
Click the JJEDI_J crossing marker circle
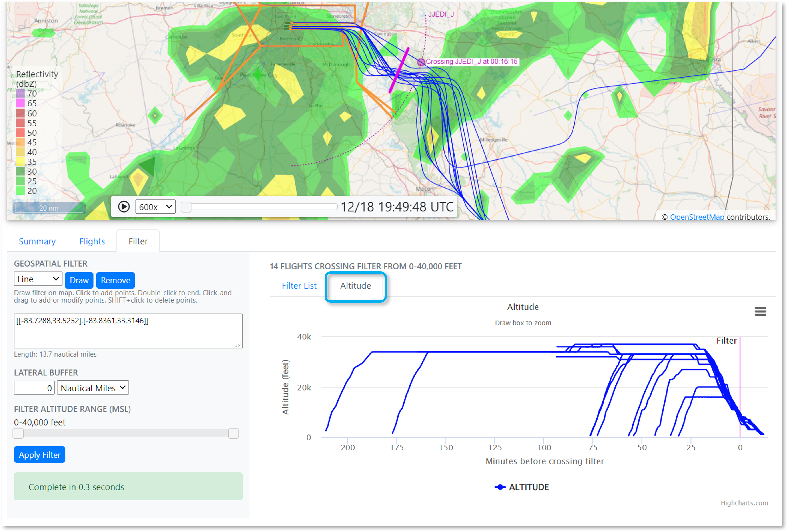421,62
